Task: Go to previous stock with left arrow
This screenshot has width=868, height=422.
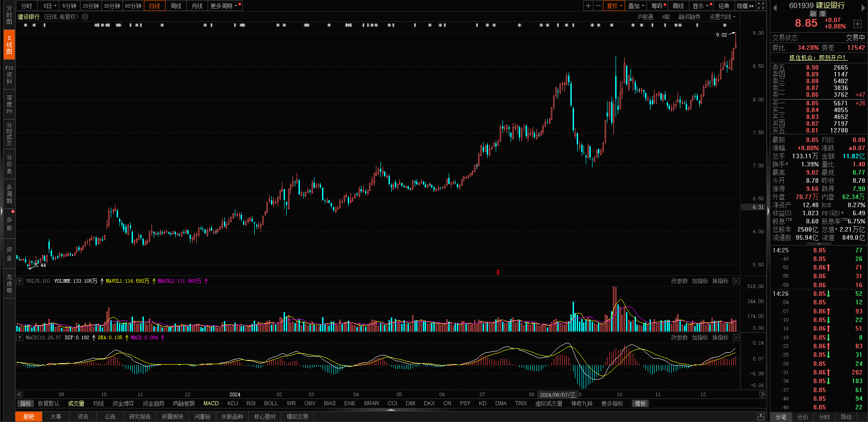Action: click(775, 8)
